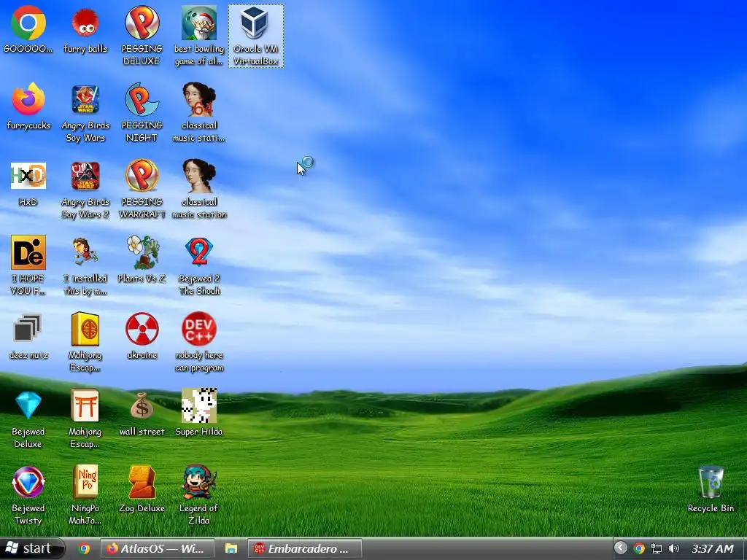Image resolution: width=747 pixels, height=560 pixels.
Task: Open classical music icon with red 64
Action: coord(198,99)
